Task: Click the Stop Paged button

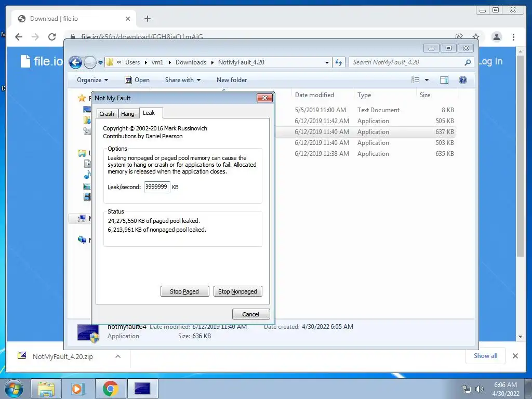Action: point(184,291)
